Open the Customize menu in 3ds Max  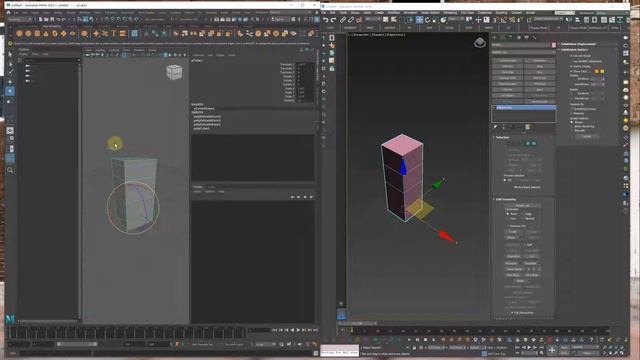tap(484, 13)
